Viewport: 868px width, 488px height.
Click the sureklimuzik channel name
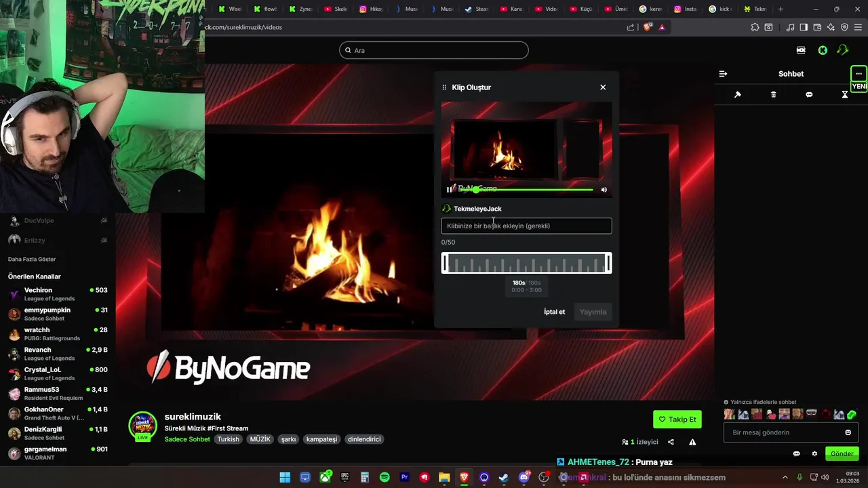coord(193,417)
